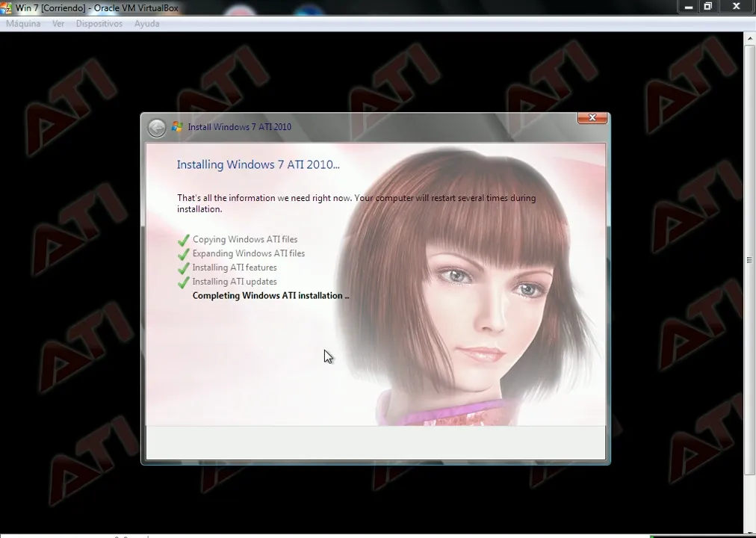Click the Windows flag icon in installer title

pos(177,127)
